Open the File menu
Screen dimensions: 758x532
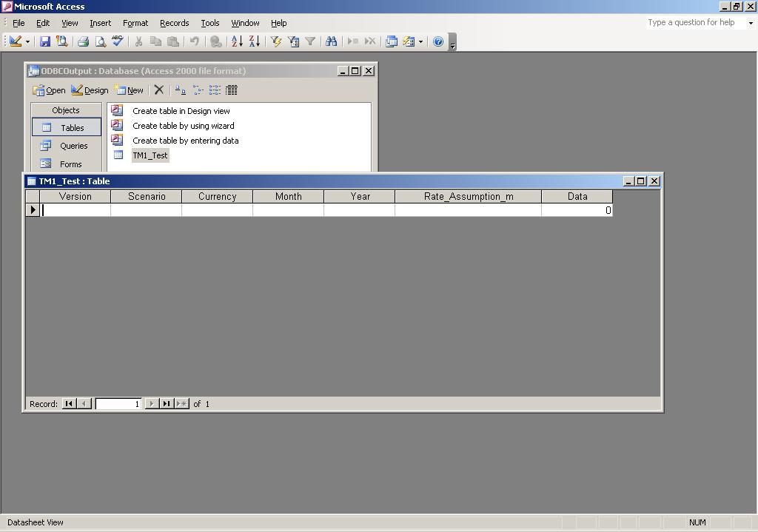coord(19,23)
